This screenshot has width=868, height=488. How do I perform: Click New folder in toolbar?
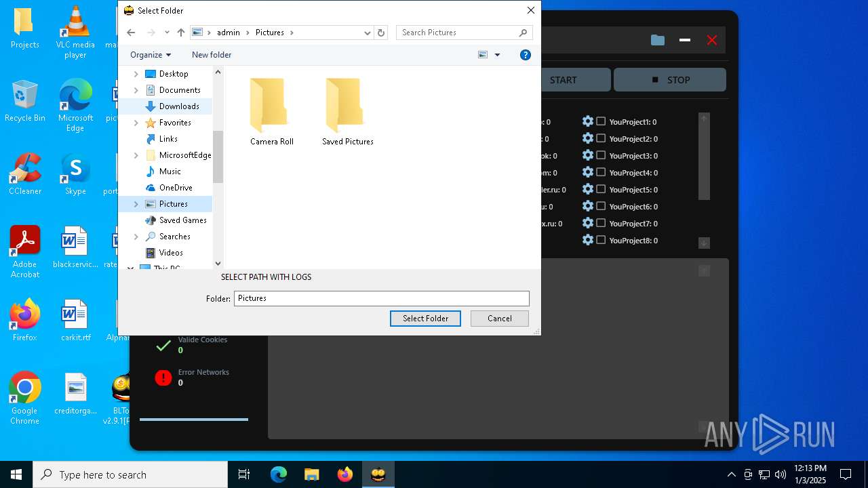coord(212,55)
